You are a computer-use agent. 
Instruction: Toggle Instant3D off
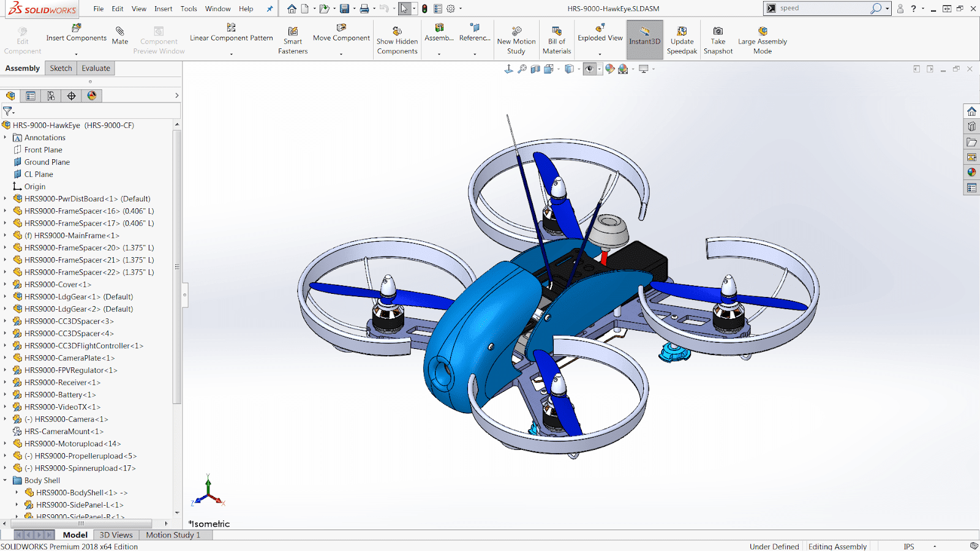coord(644,39)
